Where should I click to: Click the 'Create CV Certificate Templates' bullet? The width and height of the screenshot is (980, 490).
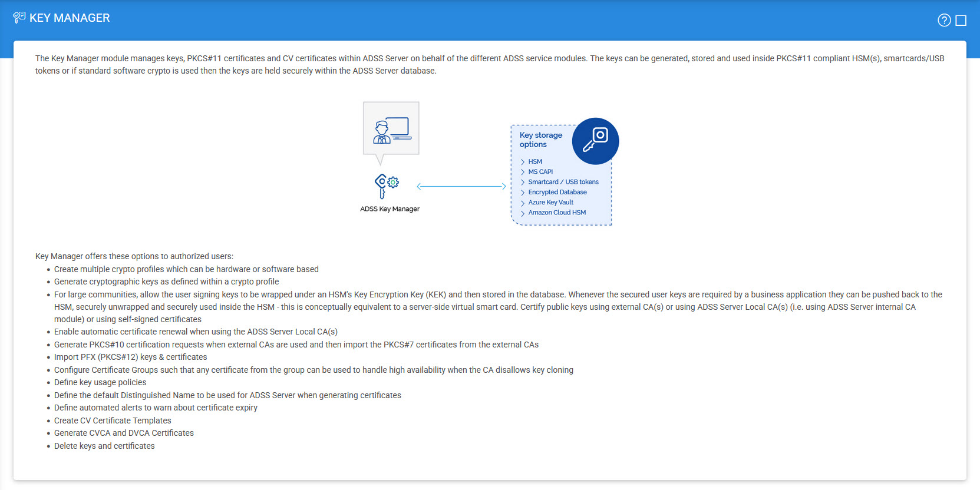pos(113,421)
